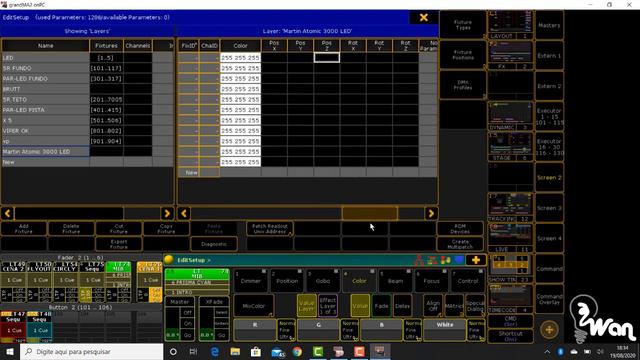The width and height of the screenshot is (640, 360).
Task: Click the FixID column header
Action: [x=189, y=46]
